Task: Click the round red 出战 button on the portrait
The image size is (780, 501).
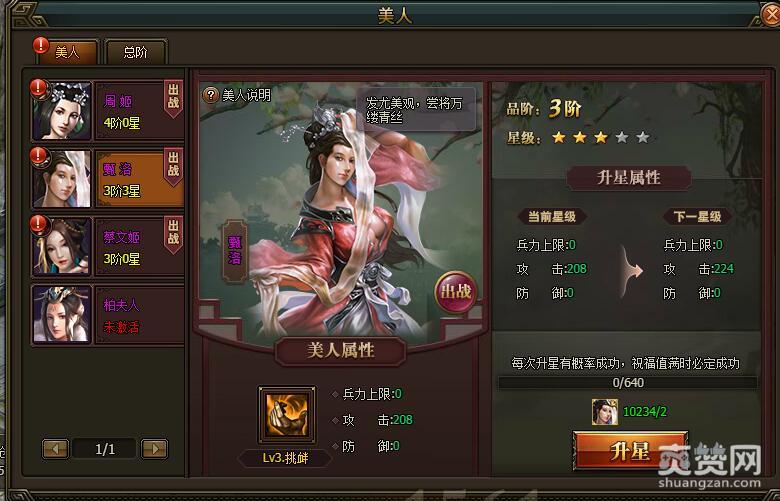Action: pyautogui.click(x=455, y=292)
